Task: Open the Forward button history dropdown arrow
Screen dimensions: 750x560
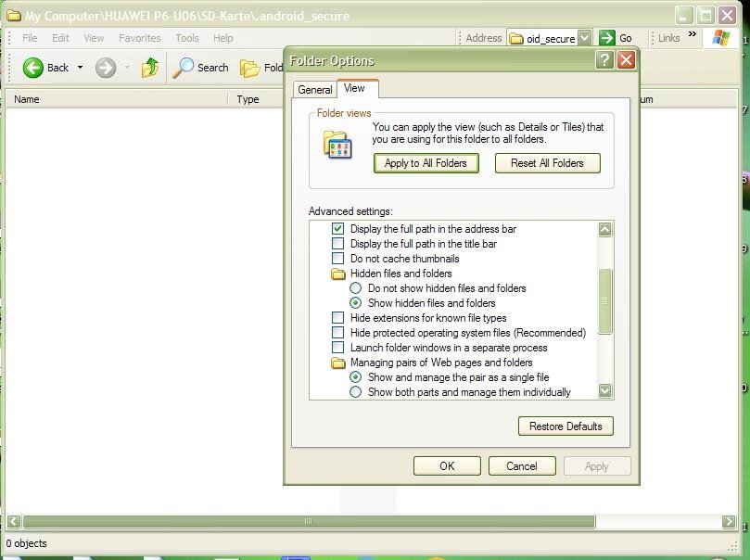Action: (127, 68)
